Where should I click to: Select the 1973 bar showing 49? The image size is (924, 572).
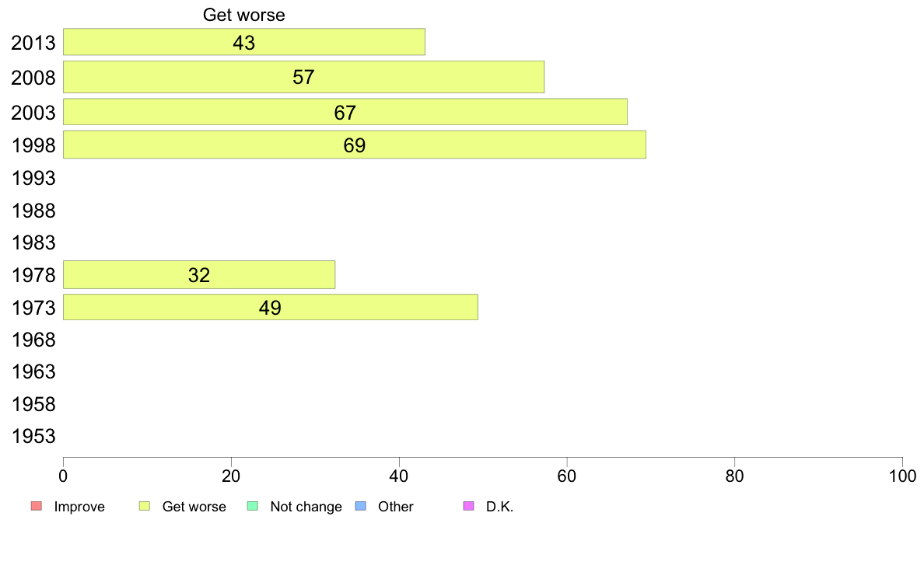click(271, 307)
